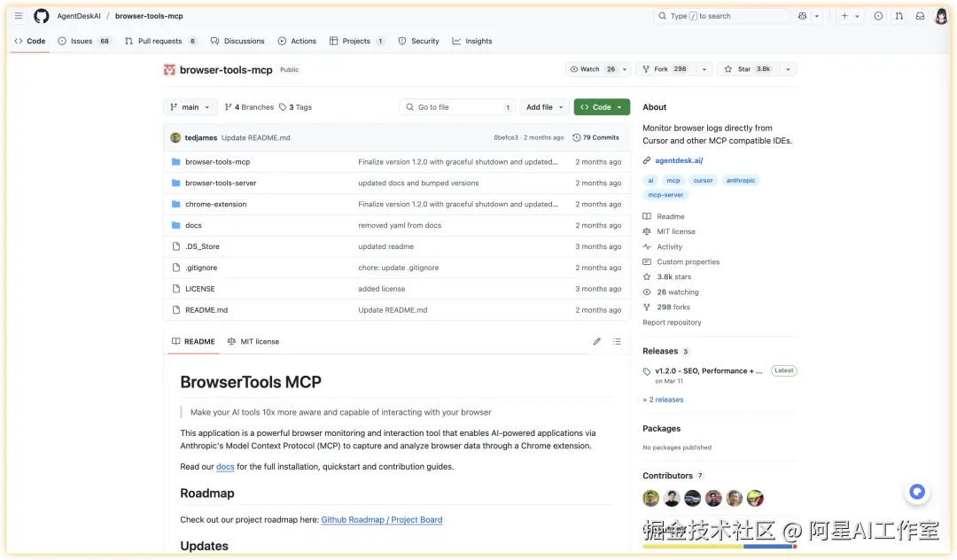The height and width of the screenshot is (560, 957).
Task: Select the Code tab
Action: (x=30, y=41)
